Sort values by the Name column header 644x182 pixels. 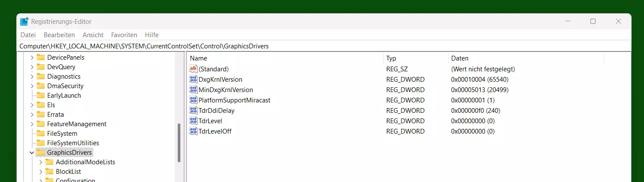(x=285, y=58)
